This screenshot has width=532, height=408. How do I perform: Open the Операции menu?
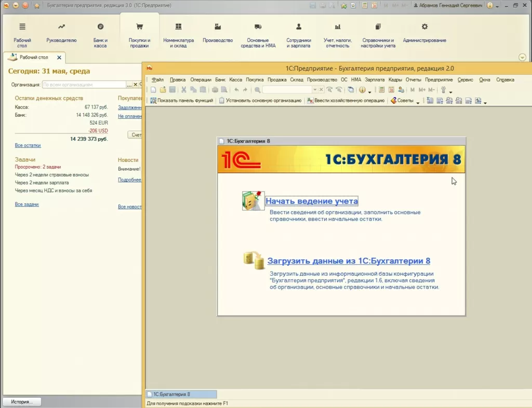(x=201, y=79)
